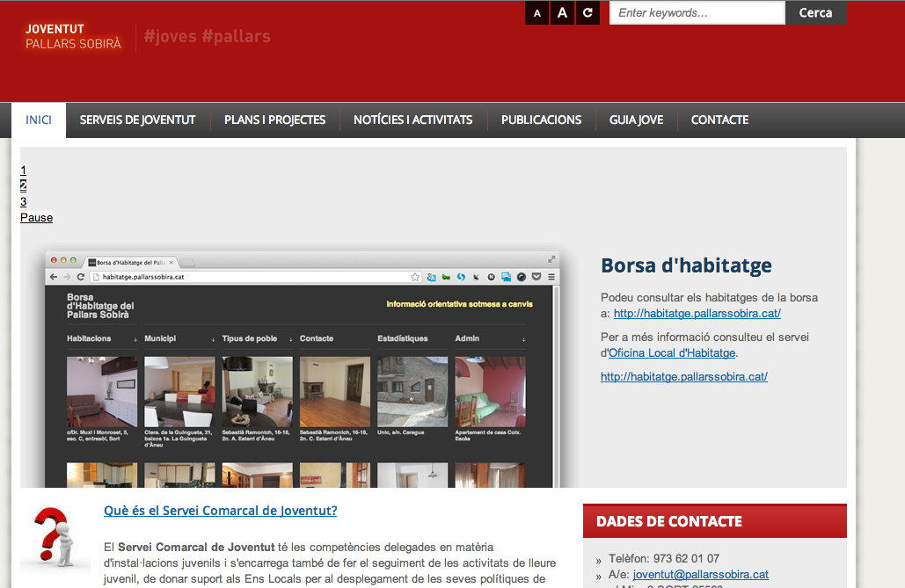Click the Cerca search button
905x588 pixels.
click(815, 12)
